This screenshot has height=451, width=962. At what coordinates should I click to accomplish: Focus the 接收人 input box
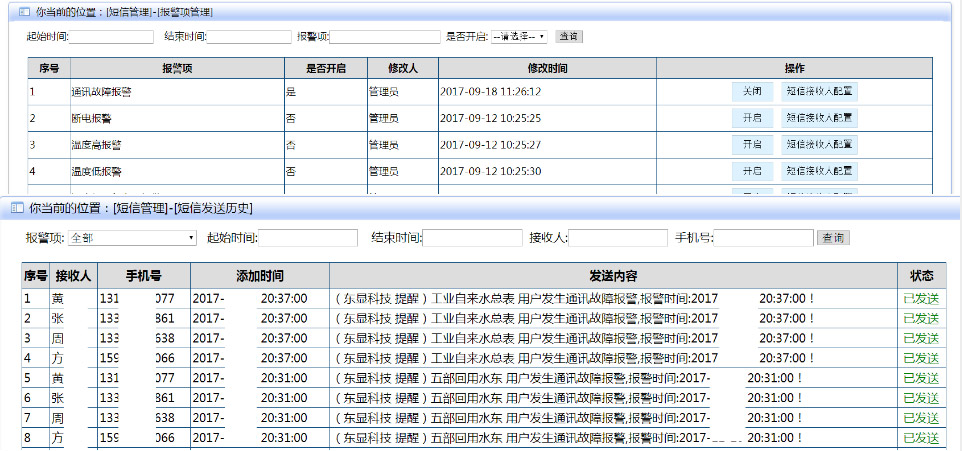(x=618, y=238)
